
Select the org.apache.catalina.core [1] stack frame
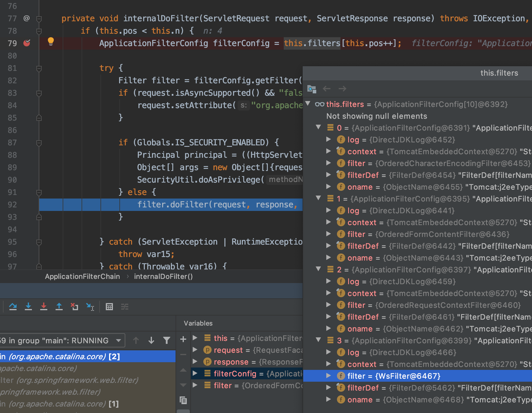click(x=88, y=404)
